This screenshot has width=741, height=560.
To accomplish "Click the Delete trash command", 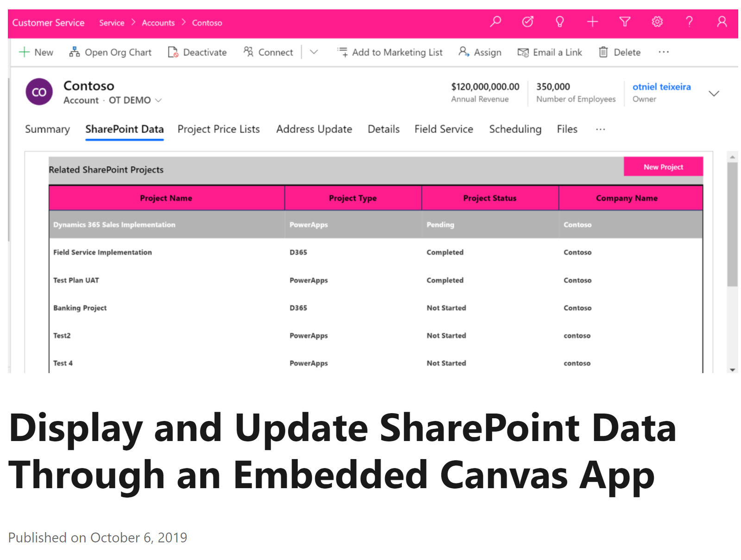I will (620, 52).
